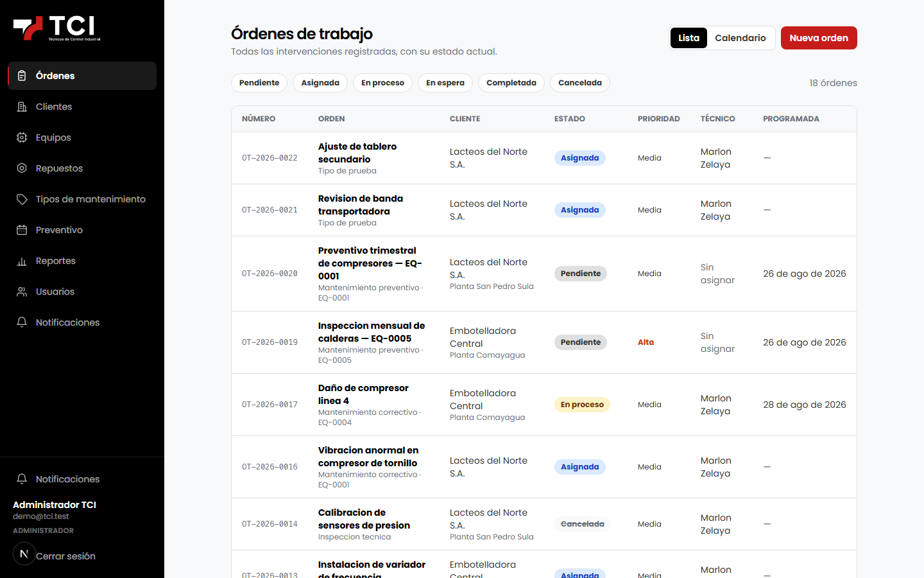The width and height of the screenshot is (924, 578).
Task: Switch to Lista view
Action: coord(689,38)
